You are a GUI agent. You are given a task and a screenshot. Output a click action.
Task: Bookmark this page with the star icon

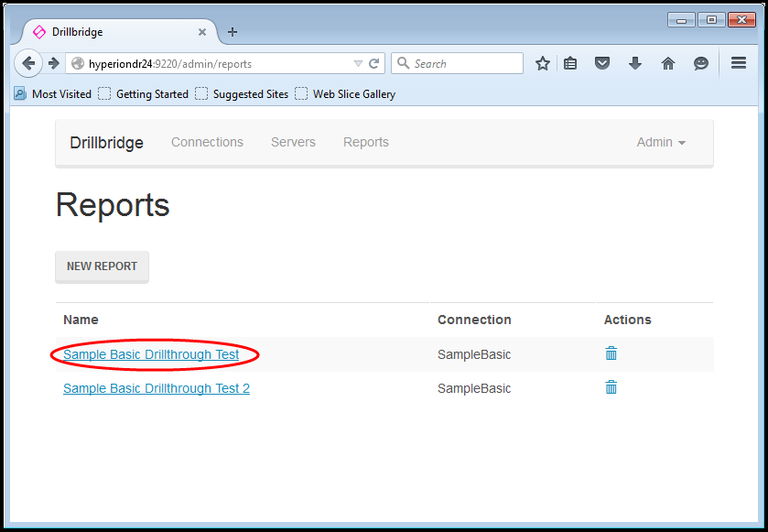[x=542, y=64]
